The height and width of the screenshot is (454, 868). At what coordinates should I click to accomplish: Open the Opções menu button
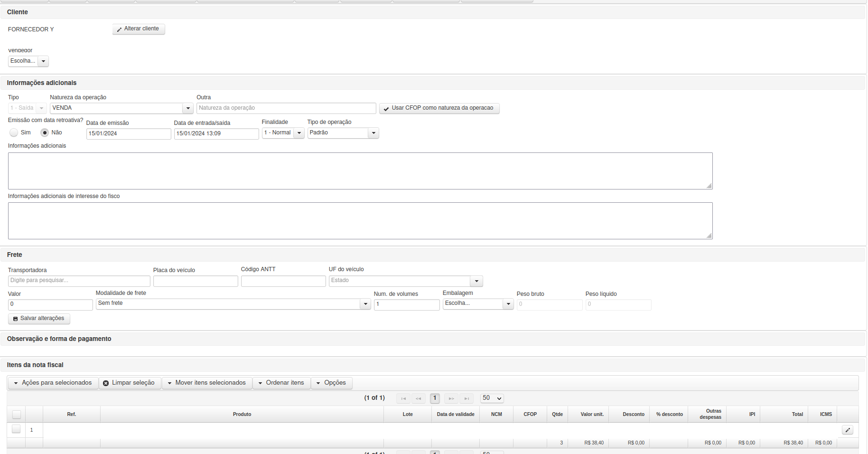click(332, 383)
